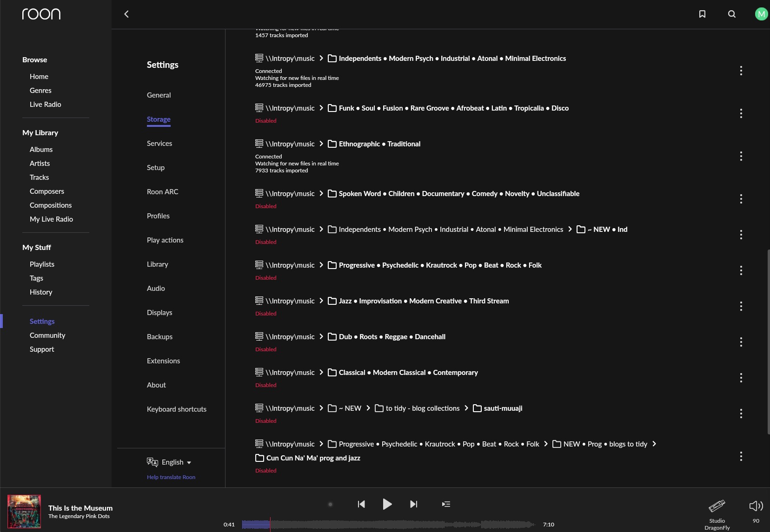This screenshot has width=770, height=532.
Task: Switch to the Audio settings tab
Action: pyautogui.click(x=156, y=289)
